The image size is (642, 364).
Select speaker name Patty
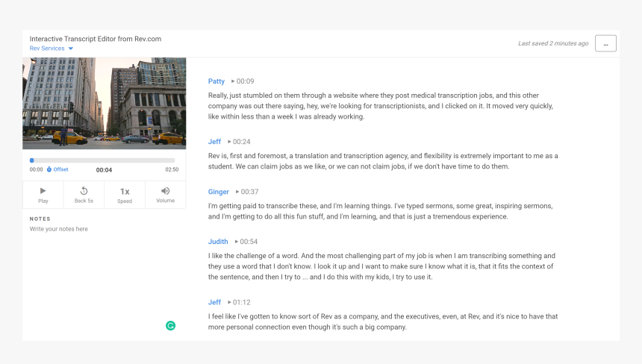click(x=216, y=81)
